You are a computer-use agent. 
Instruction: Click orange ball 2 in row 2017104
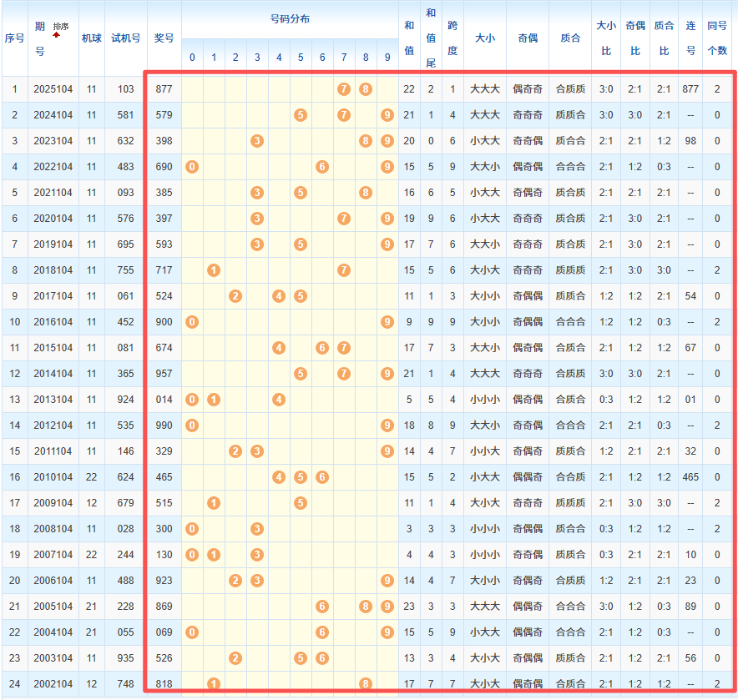coord(235,296)
